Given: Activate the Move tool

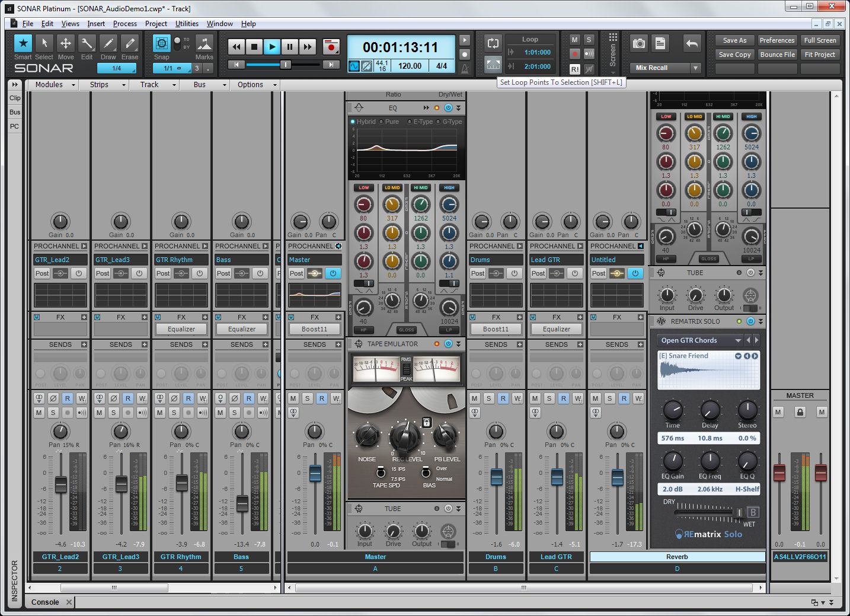Looking at the screenshot, I should pyautogui.click(x=65, y=43).
